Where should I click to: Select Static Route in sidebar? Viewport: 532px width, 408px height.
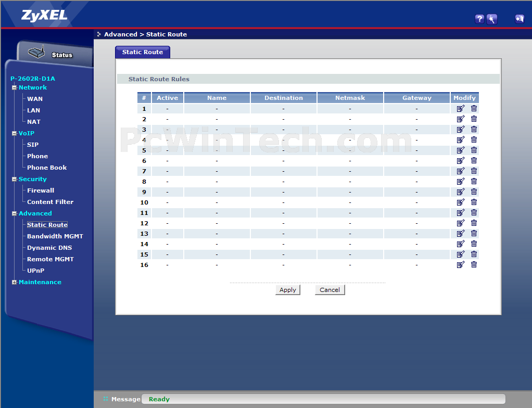tap(47, 224)
